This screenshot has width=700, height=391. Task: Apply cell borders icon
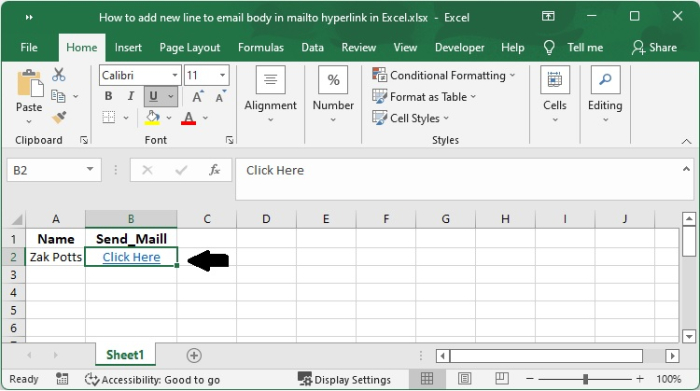(108, 118)
